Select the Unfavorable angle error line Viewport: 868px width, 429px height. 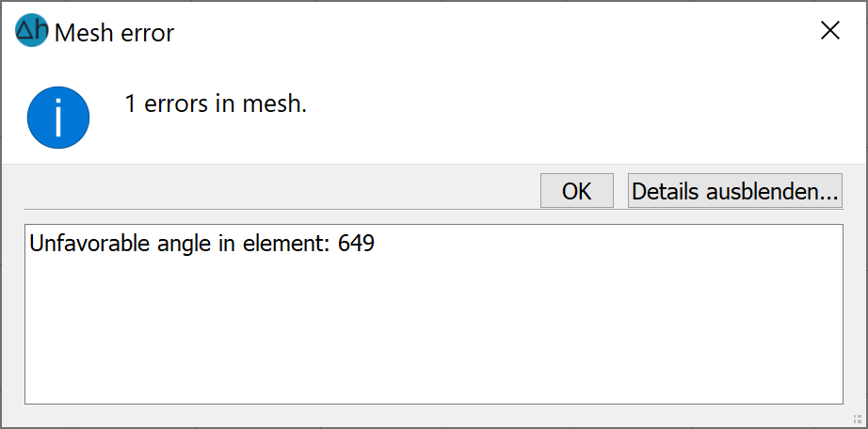(202, 243)
